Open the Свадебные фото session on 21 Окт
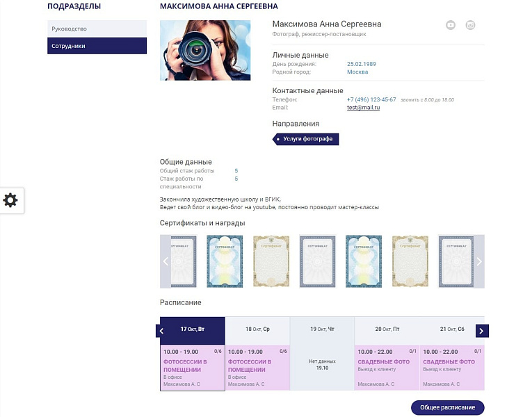Image resolution: width=532 pixels, height=417 pixels. 452,367
